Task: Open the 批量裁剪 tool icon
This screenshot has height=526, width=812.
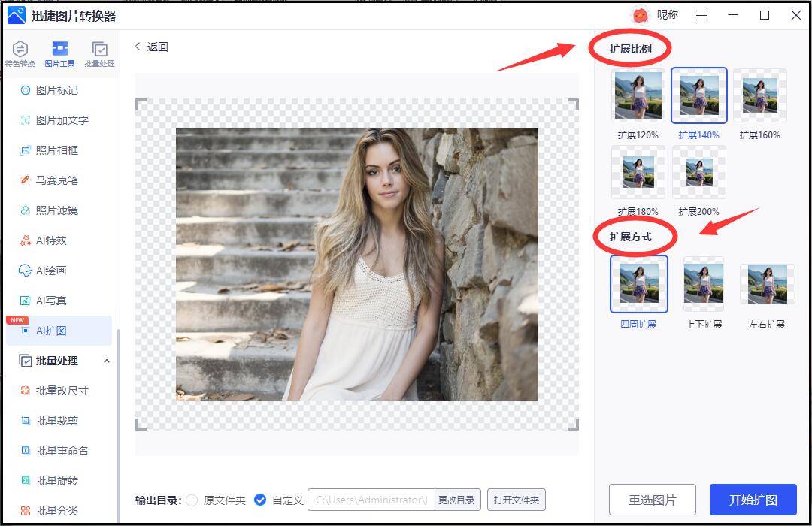Action: tap(26, 421)
